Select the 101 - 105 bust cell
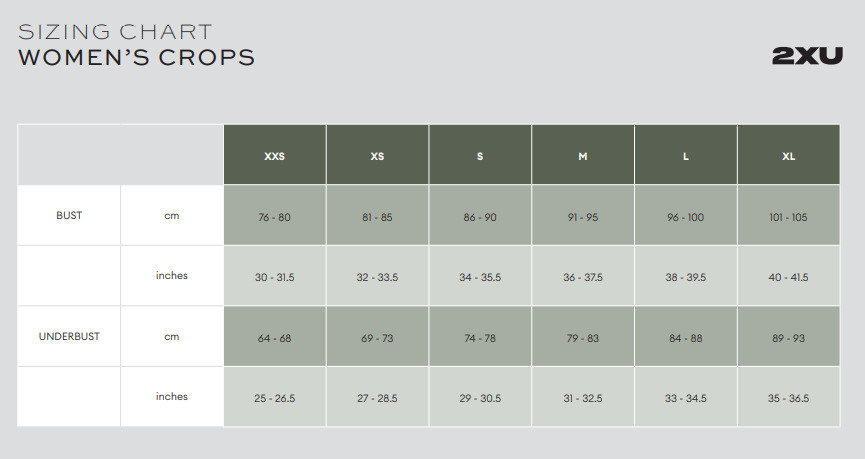The height and width of the screenshot is (459, 865). (x=789, y=215)
